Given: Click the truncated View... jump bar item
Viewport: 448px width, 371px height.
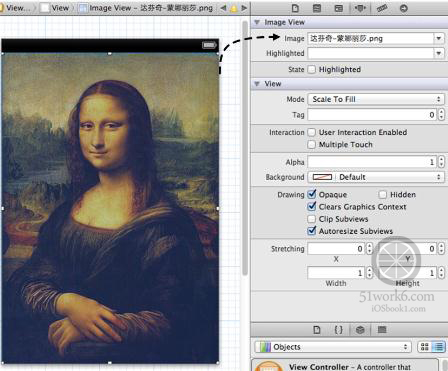Looking at the screenshot, I should coord(15,8).
